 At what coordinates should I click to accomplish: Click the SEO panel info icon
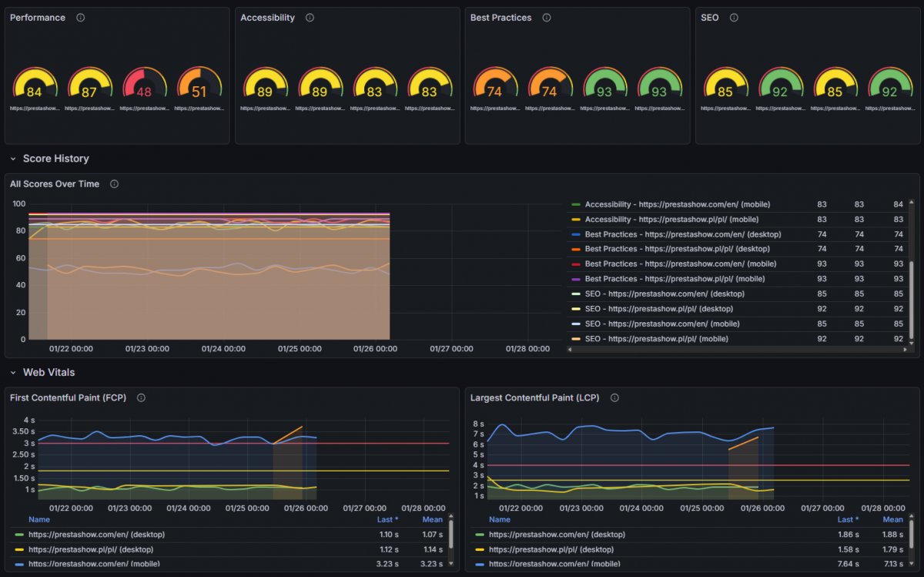(733, 17)
